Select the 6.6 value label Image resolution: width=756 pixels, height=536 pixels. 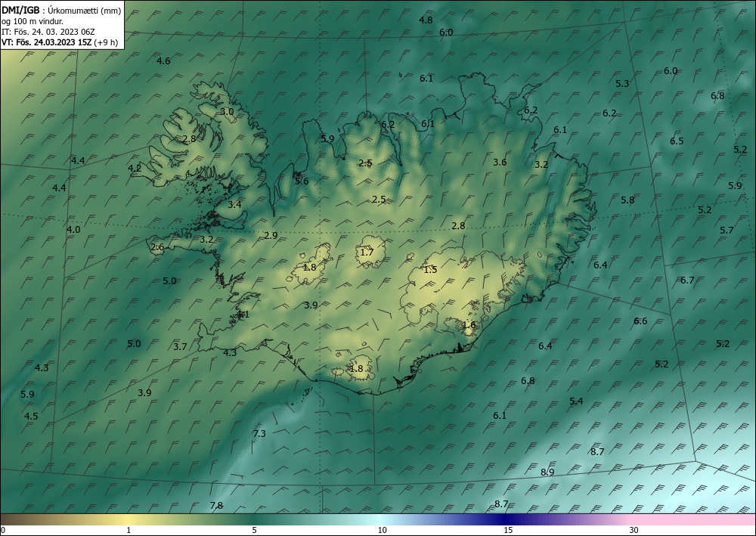pyautogui.click(x=641, y=321)
